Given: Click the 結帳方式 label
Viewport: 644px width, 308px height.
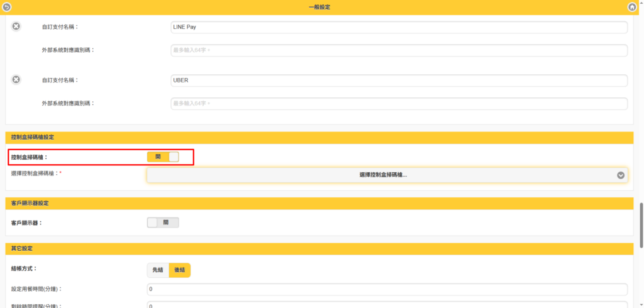Looking at the screenshot, I should (x=25, y=268).
